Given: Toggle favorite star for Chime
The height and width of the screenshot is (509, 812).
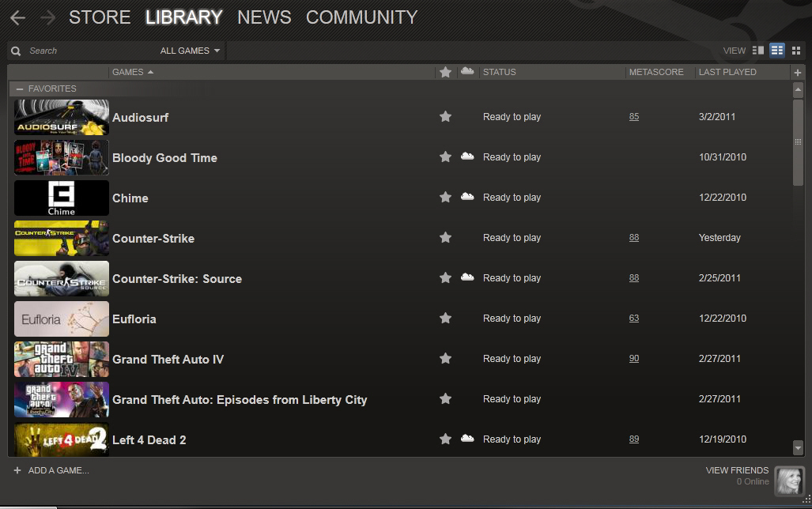Looking at the screenshot, I should pyautogui.click(x=445, y=197).
